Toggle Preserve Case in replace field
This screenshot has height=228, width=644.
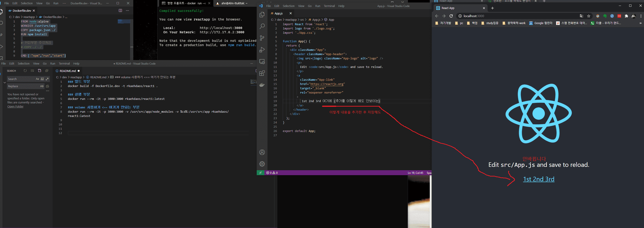[x=42, y=86]
